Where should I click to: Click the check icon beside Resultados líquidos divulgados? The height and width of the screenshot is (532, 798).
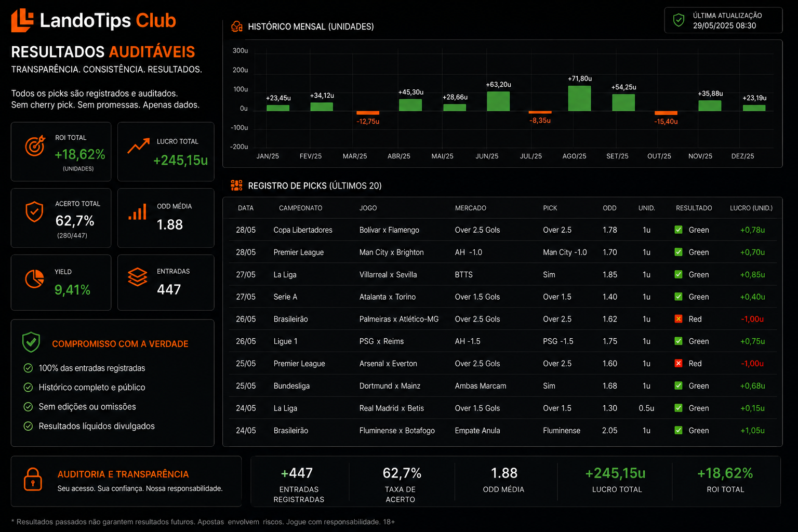pyautogui.click(x=28, y=426)
